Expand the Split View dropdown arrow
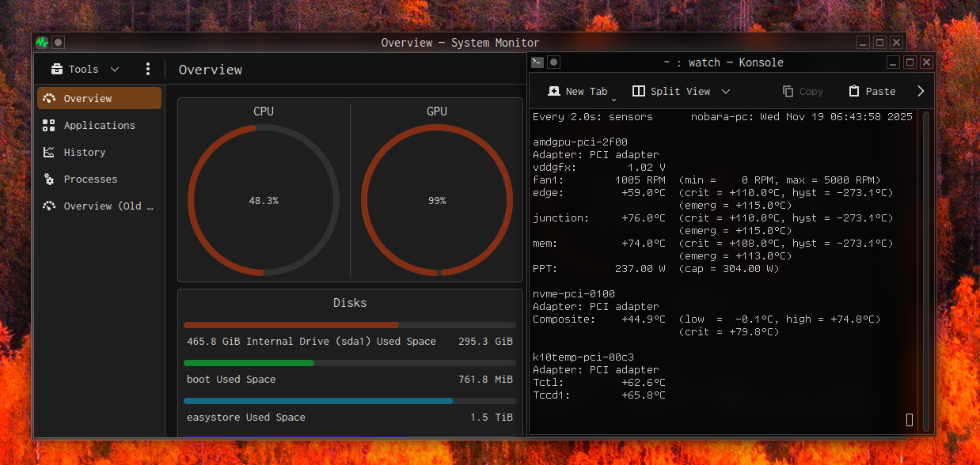Viewport: 980px width, 465px height. click(x=726, y=92)
